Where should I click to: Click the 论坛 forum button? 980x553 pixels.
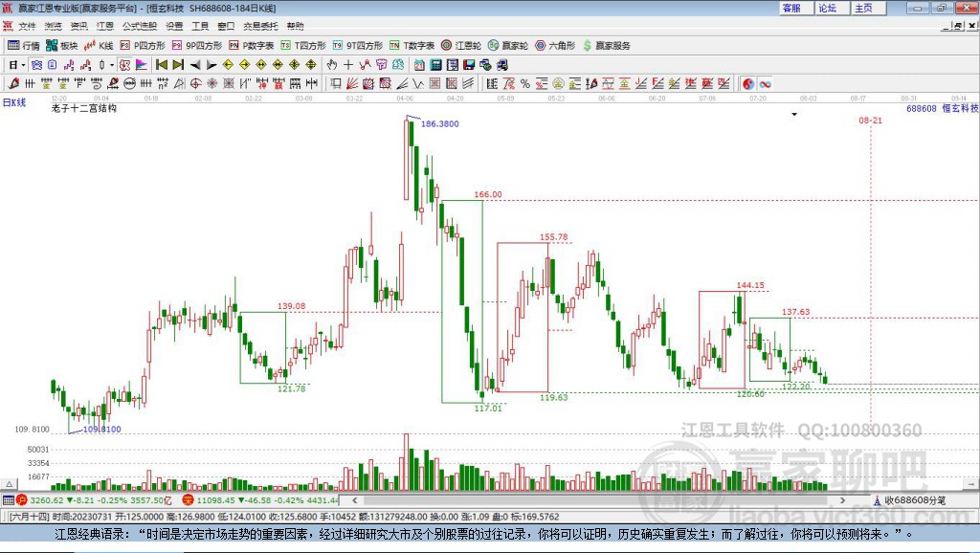coord(831,8)
